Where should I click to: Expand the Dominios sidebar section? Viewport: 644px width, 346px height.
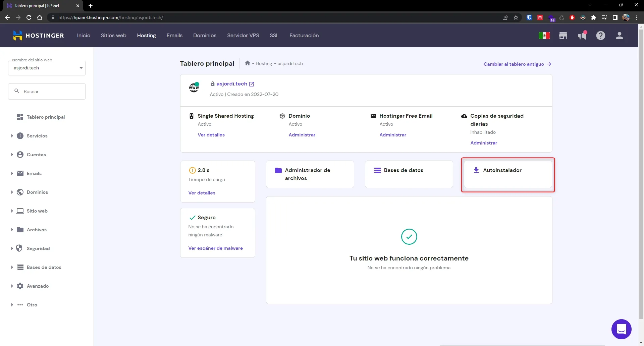(12, 192)
